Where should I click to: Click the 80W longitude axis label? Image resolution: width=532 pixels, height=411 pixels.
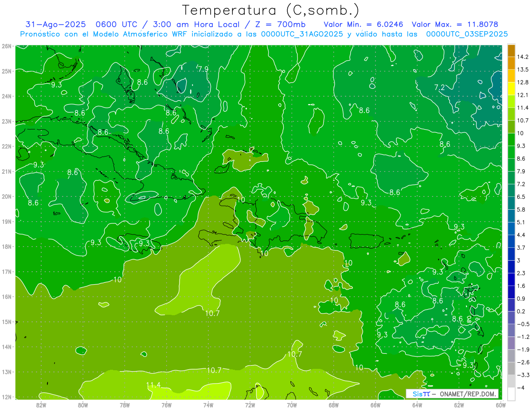pos(83,405)
